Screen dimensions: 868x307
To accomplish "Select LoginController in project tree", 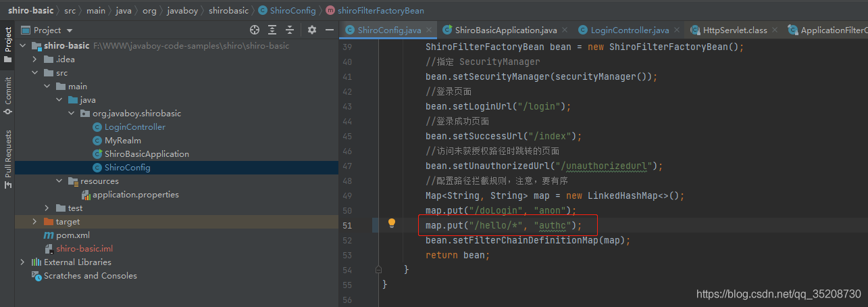I will point(134,127).
